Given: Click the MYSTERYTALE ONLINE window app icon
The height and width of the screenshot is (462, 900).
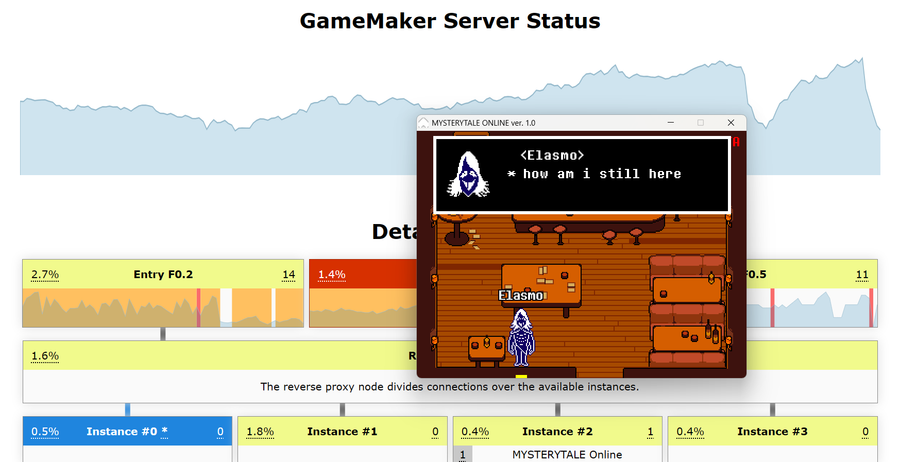Looking at the screenshot, I should [x=424, y=123].
